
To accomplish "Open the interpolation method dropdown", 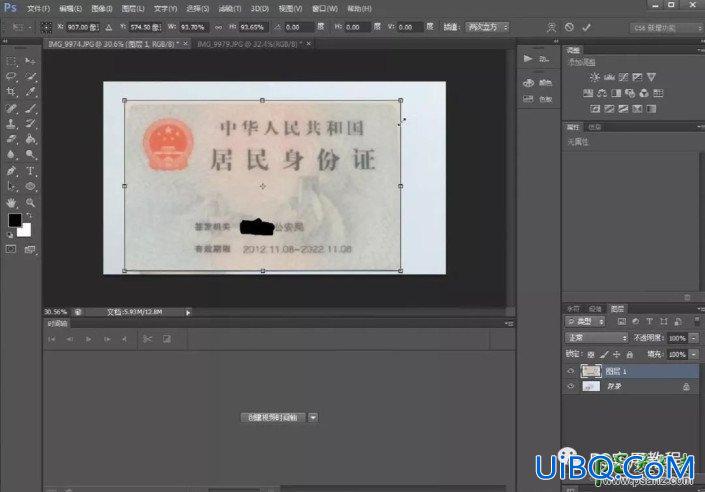I will coord(487,27).
